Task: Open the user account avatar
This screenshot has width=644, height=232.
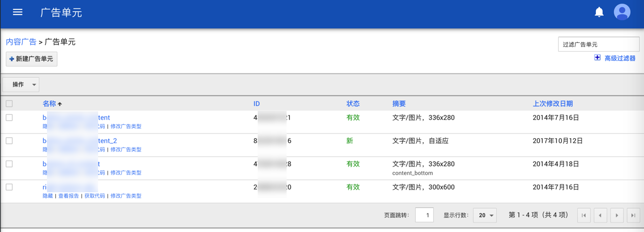Action: (x=622, y=12)
